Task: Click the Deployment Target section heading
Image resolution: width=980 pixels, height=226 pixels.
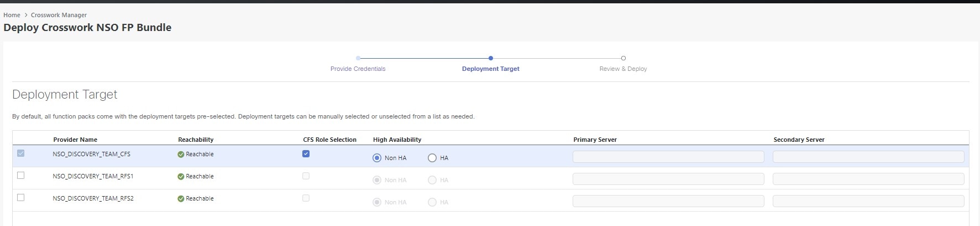Action: point(65,94)
